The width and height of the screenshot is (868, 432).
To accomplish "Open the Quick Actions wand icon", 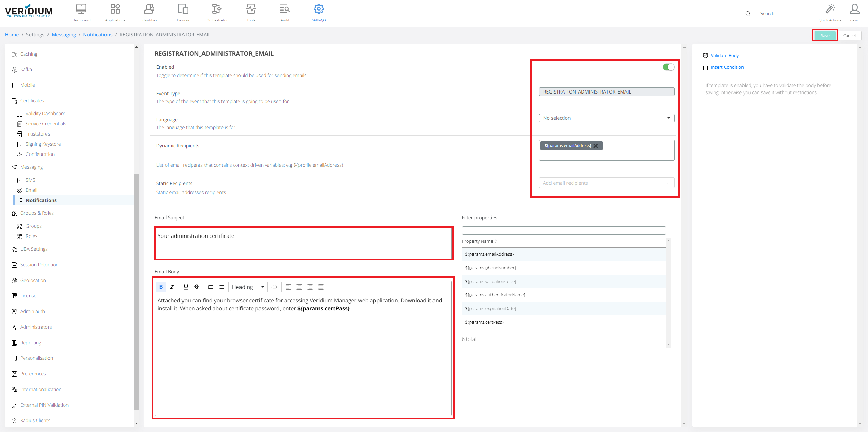I will pos(830,9).
